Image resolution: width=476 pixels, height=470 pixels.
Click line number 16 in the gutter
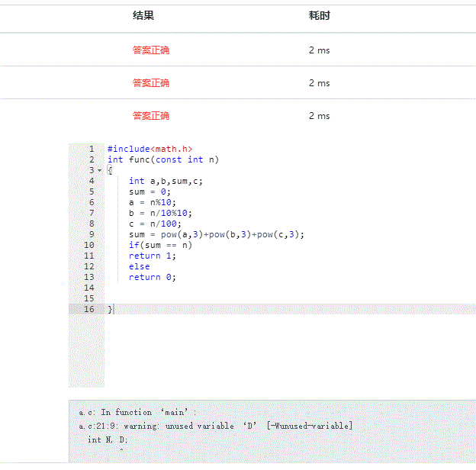click(x=90, y=309)
